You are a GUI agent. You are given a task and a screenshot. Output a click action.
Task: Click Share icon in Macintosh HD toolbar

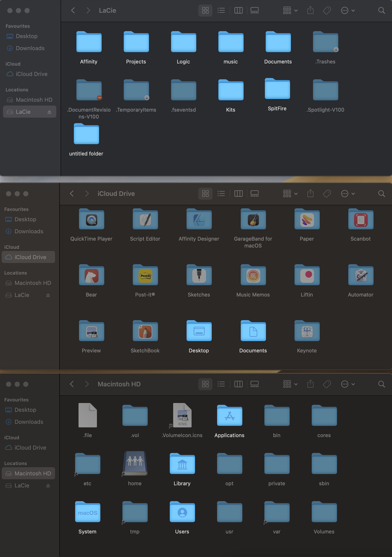click(x=310, y=384)
